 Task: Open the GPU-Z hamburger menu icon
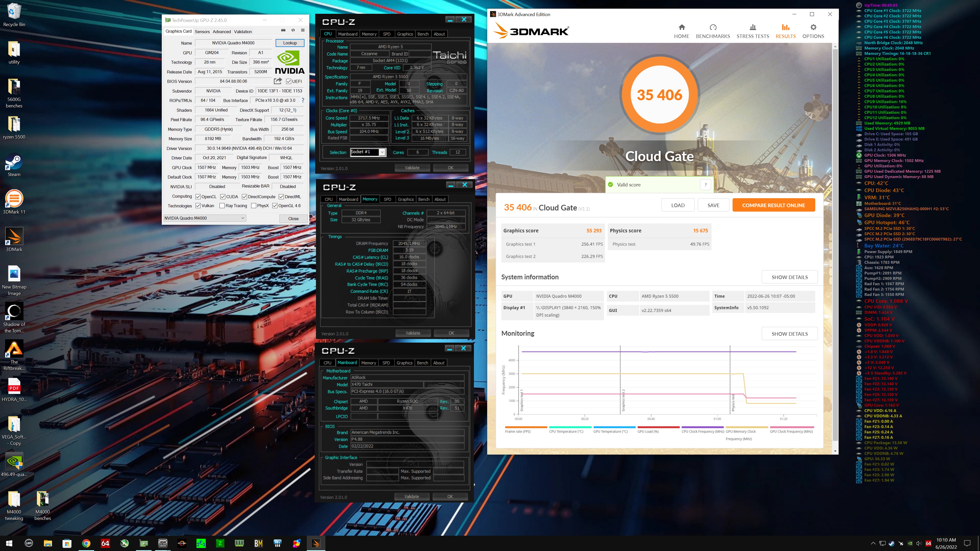(x=303, y=30)
